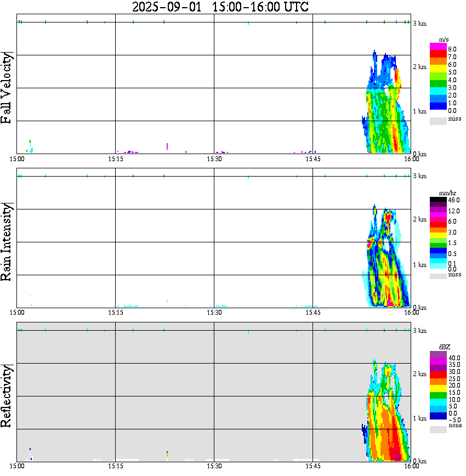Pick the black swatch in the mm/hr legend
This screenshot has width=466, height=476.
click(438, 200)
